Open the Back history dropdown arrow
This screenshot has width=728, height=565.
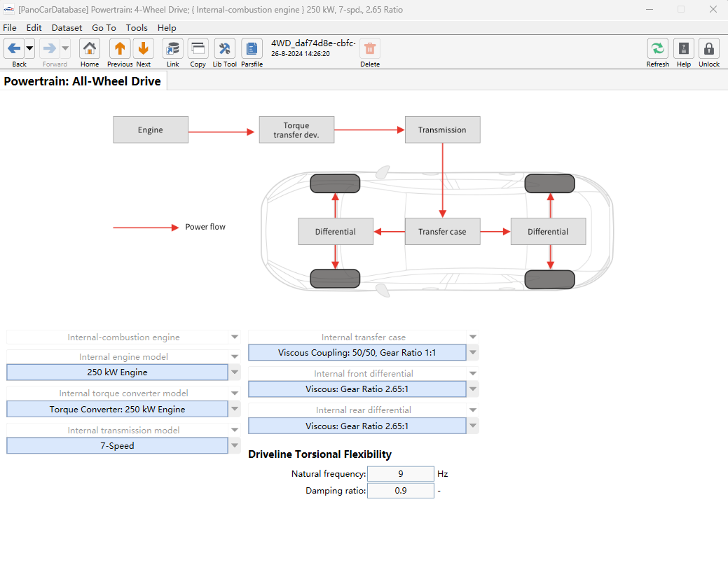click(29, 48)
